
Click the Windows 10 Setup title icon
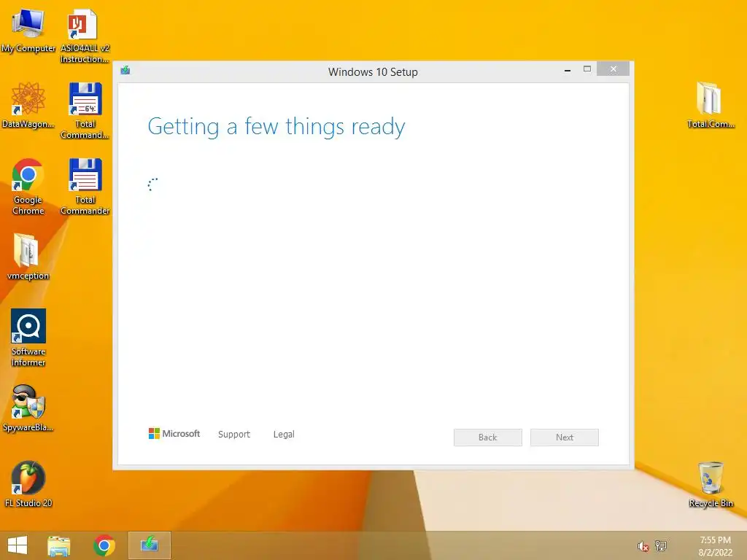(125, 71)
